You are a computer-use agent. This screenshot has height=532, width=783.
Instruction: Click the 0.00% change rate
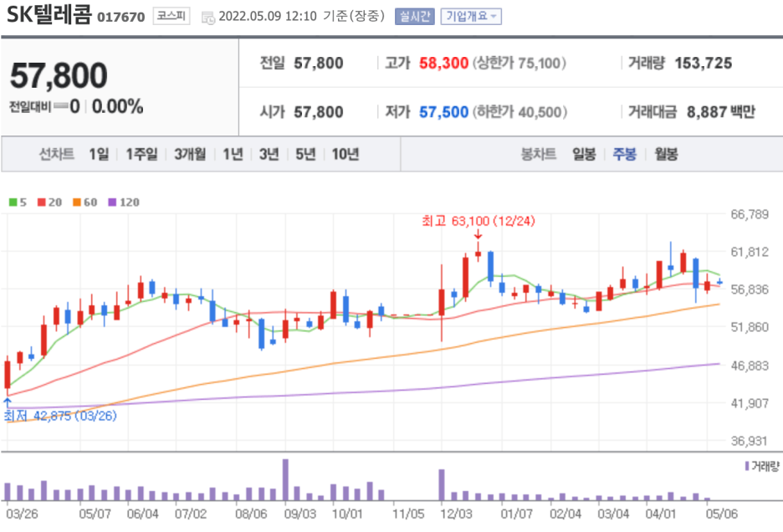point(117,106)
